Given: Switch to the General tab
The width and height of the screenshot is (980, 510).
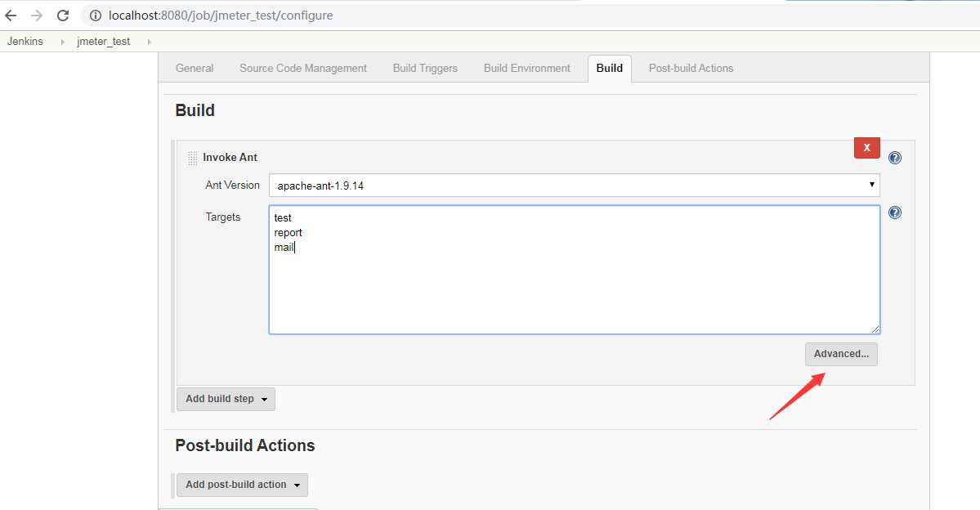Looking at the screenshot, I should pos(195,69).
